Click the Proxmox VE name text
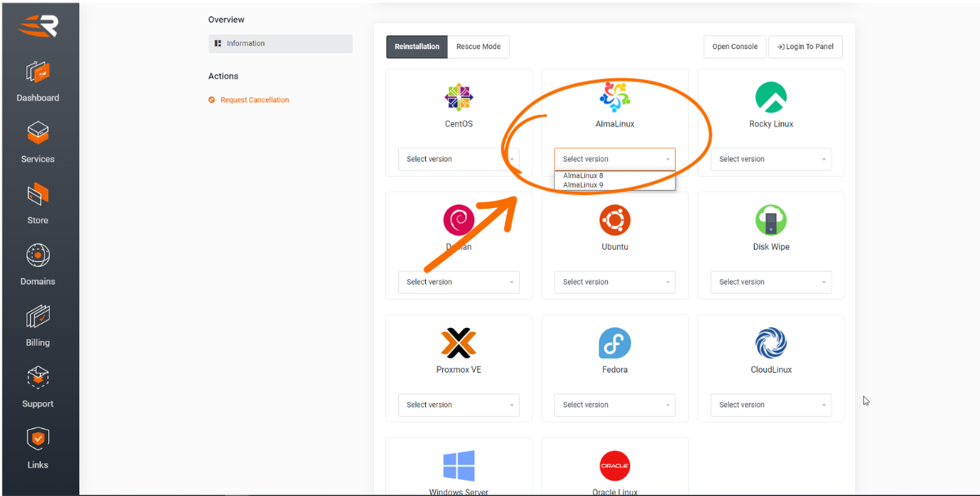 (x=459, y=370)
